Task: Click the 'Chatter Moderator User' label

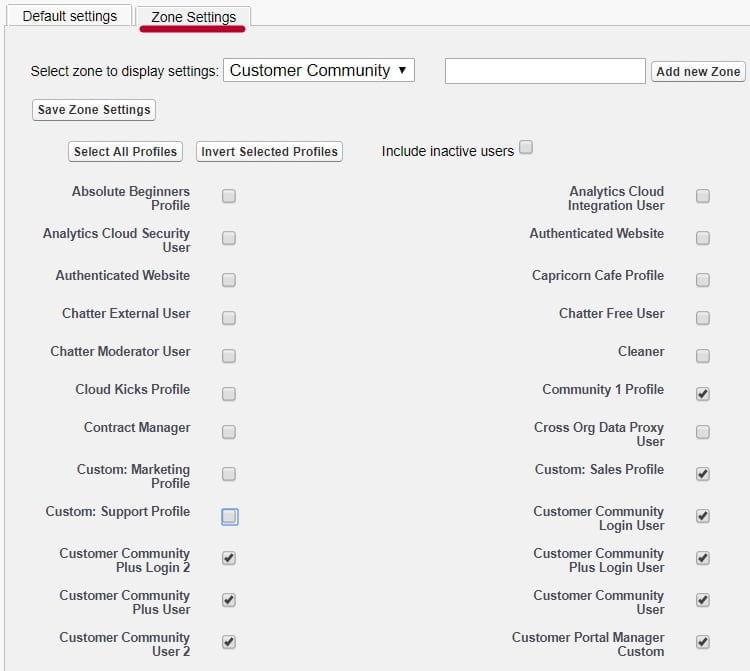Action: pos(121,352)
